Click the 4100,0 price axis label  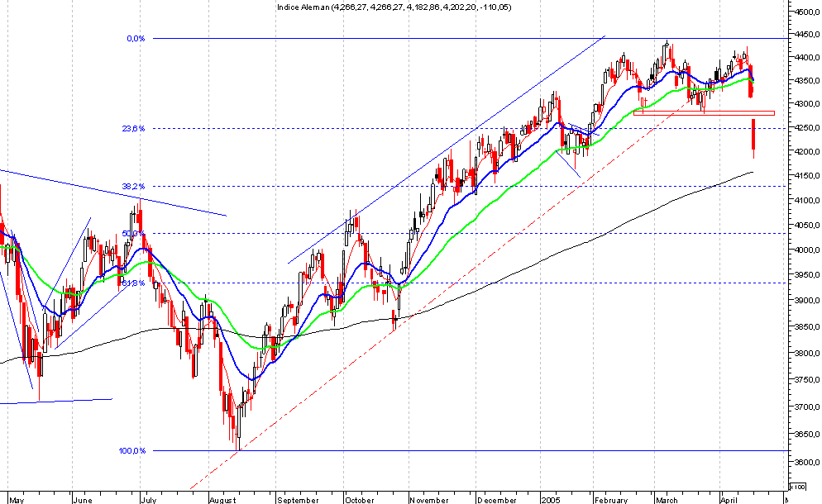[807, 200]
